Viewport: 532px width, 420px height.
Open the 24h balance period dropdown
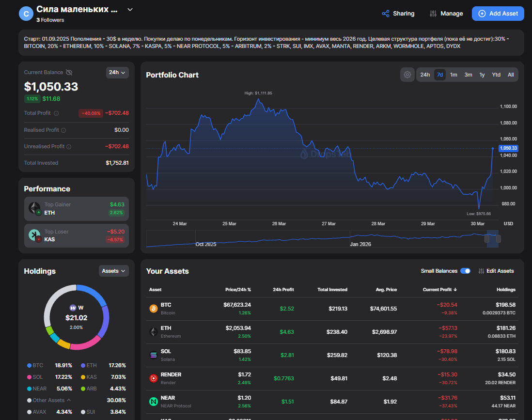[x=117, y=73]
